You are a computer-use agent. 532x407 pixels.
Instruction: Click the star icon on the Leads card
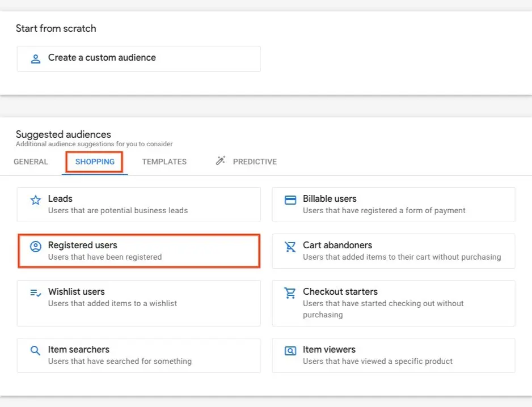[35, 200]
